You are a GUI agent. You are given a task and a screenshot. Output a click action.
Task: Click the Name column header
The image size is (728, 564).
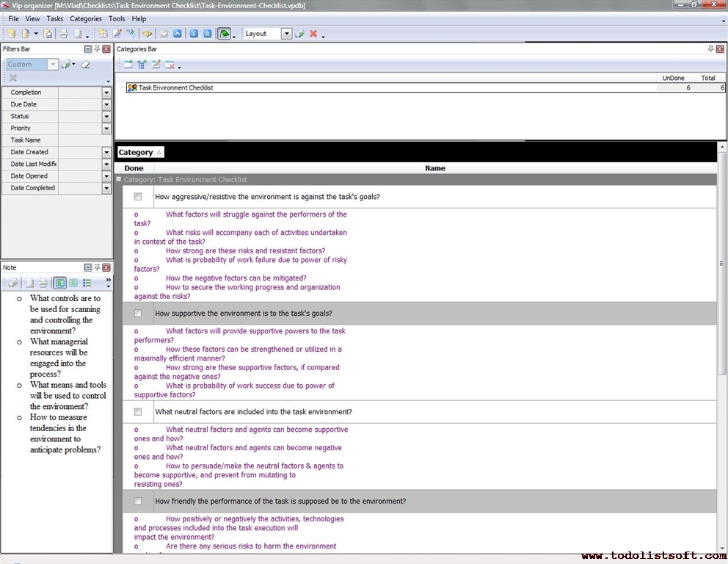pyautogui.click(x=434, y=168)
